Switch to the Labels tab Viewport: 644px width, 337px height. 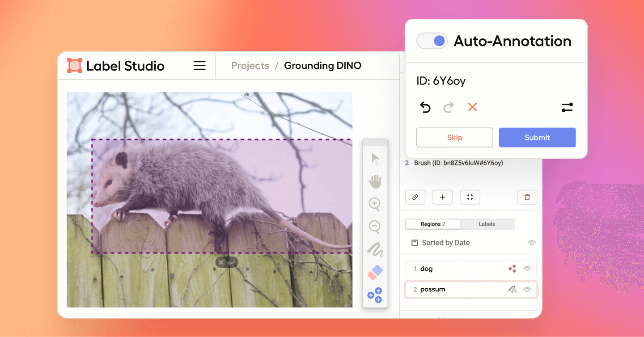coord(487,223)
